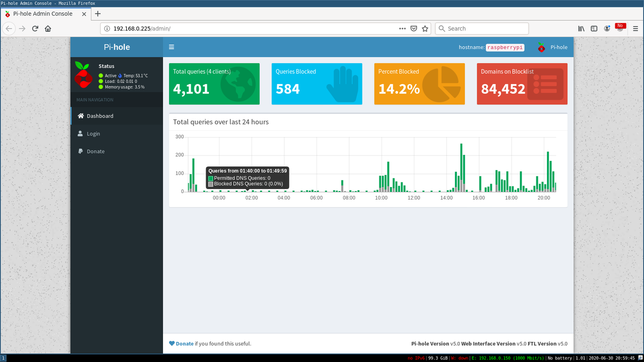Toggle the Firefox sidebar panel icon
The width and height of the screenshot is (644, 362).
pyautogui.click(x=594, y=29)
